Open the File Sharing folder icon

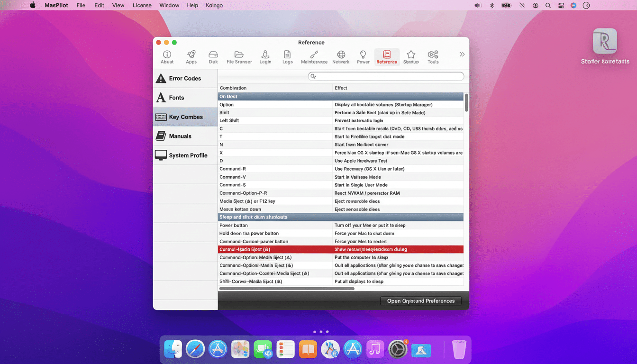[239, 56]
